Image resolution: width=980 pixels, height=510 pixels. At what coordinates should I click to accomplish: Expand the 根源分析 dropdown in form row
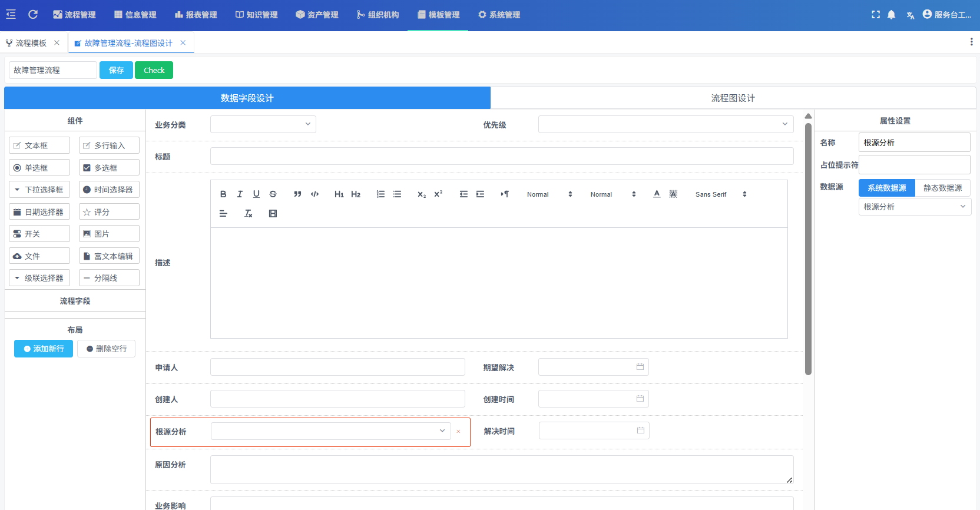[331, 431]
